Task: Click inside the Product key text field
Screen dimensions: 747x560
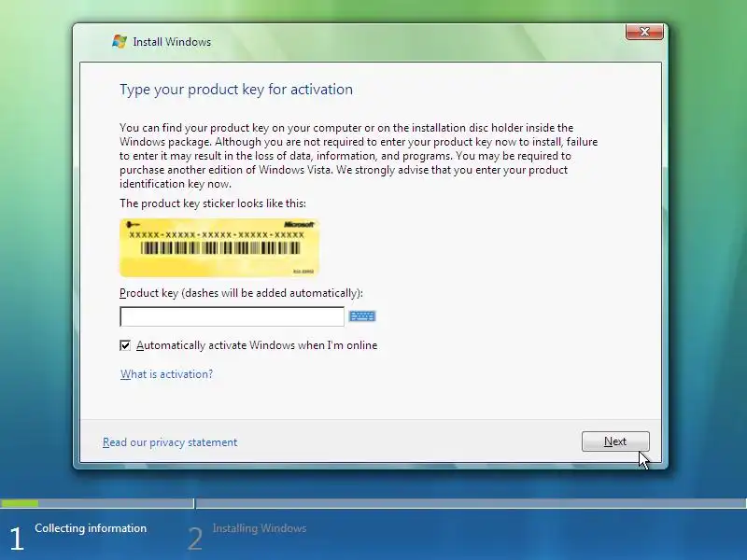Action: point(232,316)
